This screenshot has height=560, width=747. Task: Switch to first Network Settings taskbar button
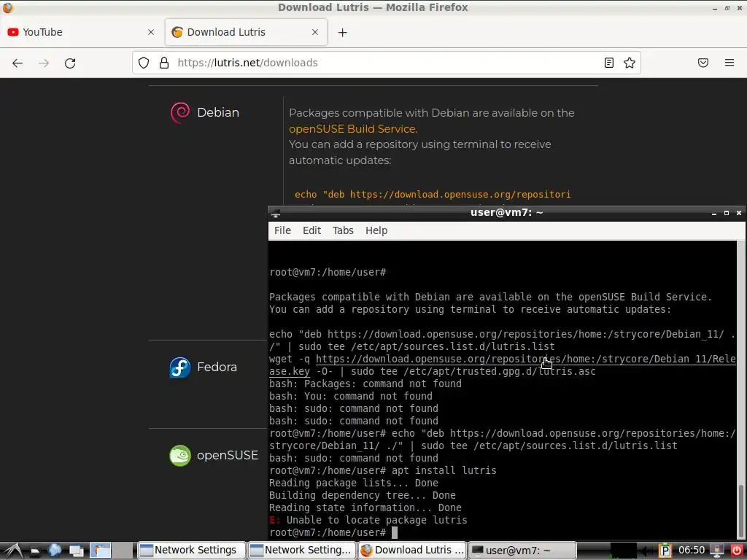click(x=192, y=551)
